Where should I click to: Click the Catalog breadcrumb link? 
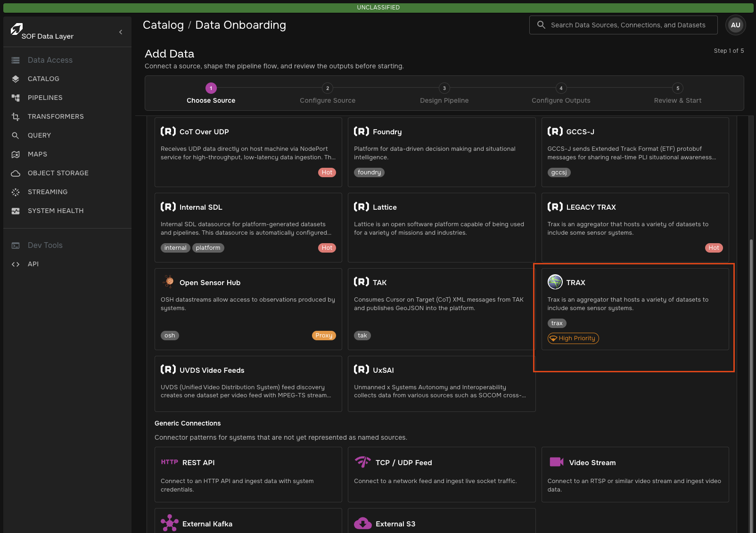[163, 25]
